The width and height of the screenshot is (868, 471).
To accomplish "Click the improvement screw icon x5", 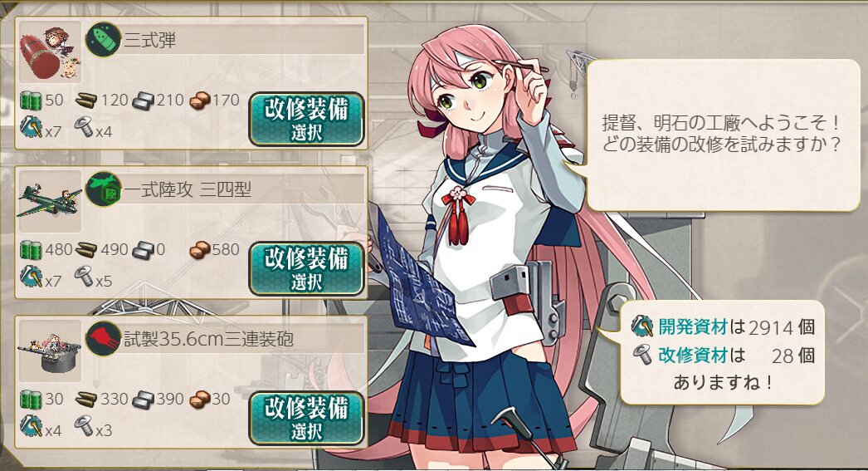I will point(84,277).
